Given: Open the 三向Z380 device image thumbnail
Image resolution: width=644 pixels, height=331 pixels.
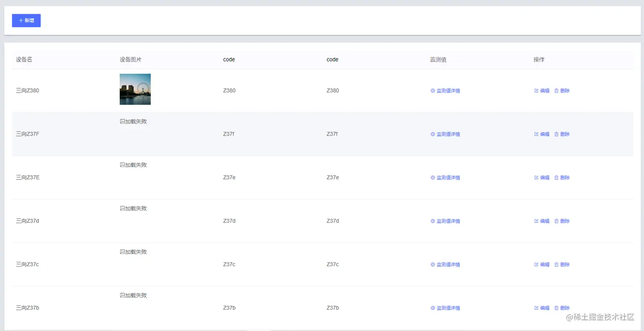Looking at the screenshot, I should (135, 89).
